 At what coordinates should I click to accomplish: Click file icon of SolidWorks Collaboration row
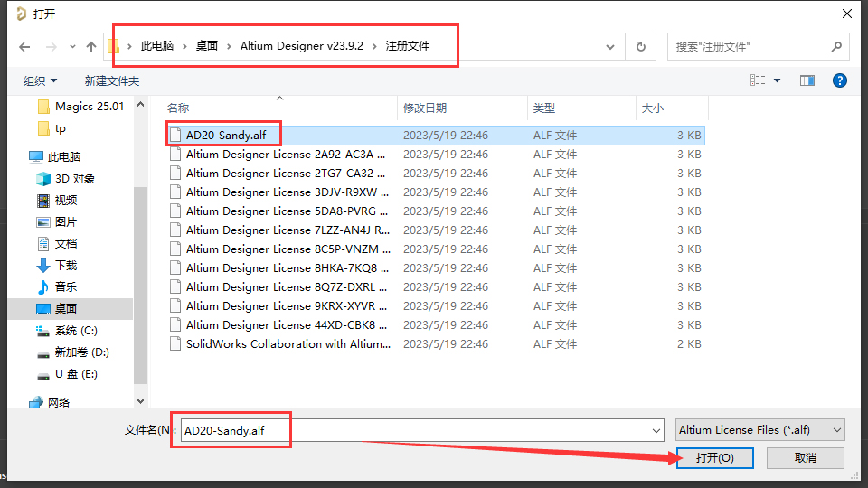175,343
